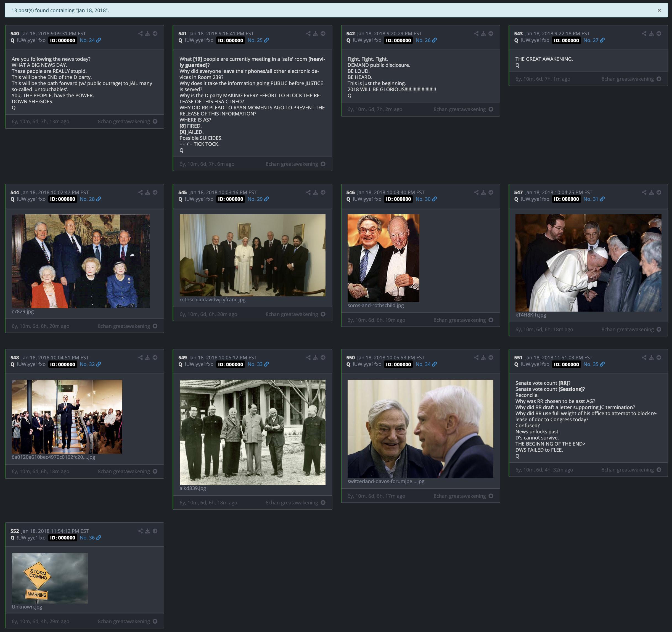Click share icon on post 540
Screen dimensions: 672x632
pyautogui.click(x=140, y=33)
